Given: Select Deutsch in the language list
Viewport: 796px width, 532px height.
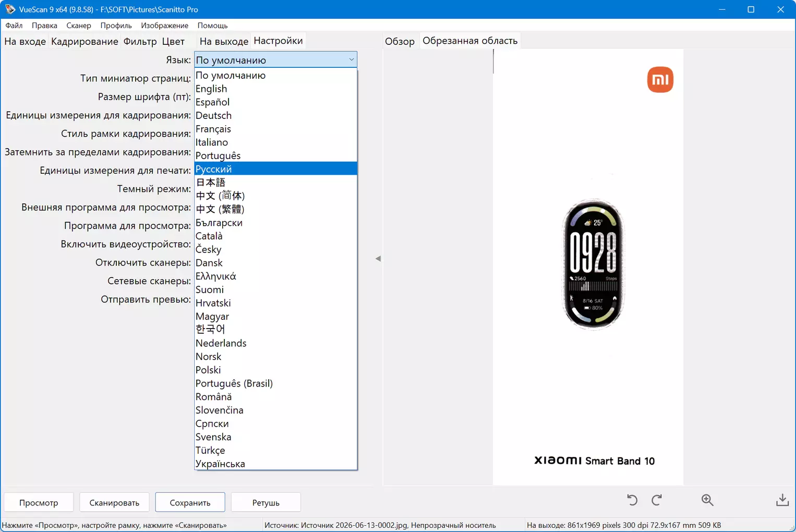Looking at the screenshot, I should pyautogui.click(x=275, y=116).
